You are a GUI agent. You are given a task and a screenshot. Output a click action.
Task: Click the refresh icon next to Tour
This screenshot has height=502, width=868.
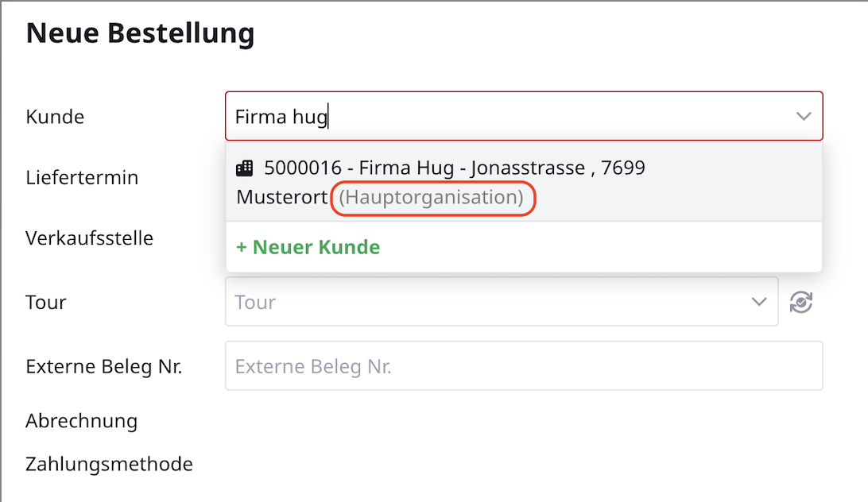pyautogui.click(x=801, y=302)
